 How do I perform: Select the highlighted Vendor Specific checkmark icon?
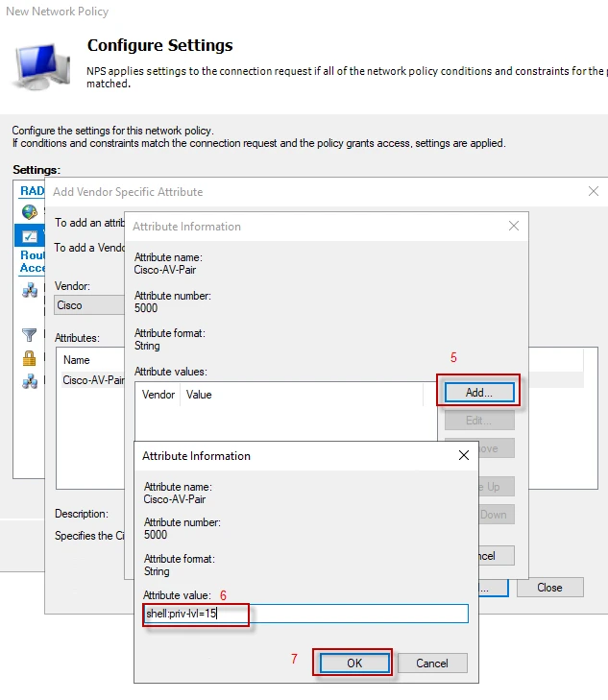(30, 236)
